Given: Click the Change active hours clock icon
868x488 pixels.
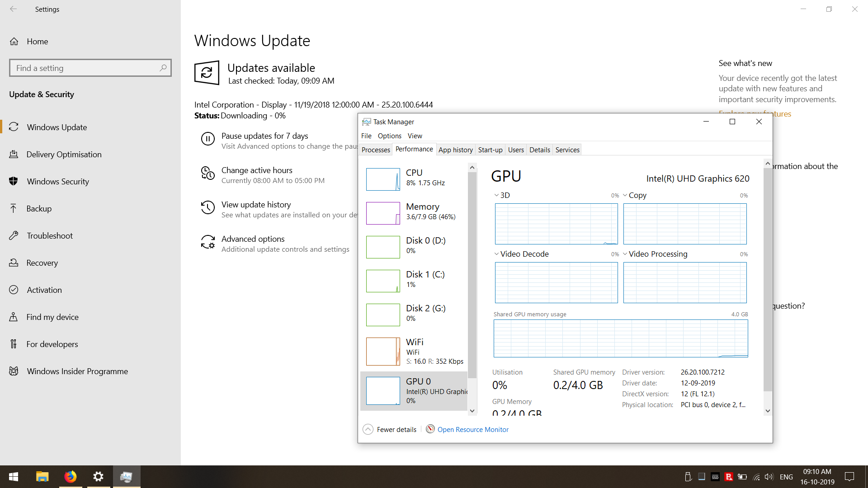Looking at the screenshot, I should click(x=208, y=173).
